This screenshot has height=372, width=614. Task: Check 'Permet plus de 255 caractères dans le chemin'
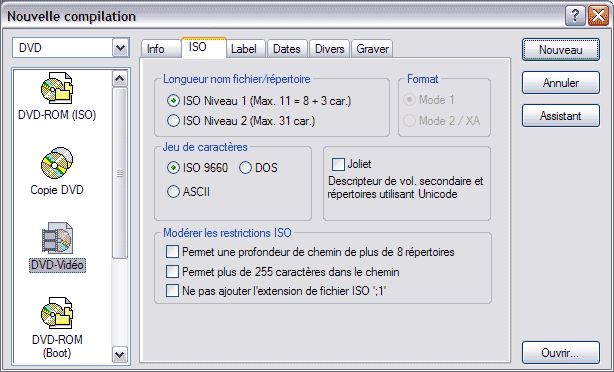coord(172,271)
